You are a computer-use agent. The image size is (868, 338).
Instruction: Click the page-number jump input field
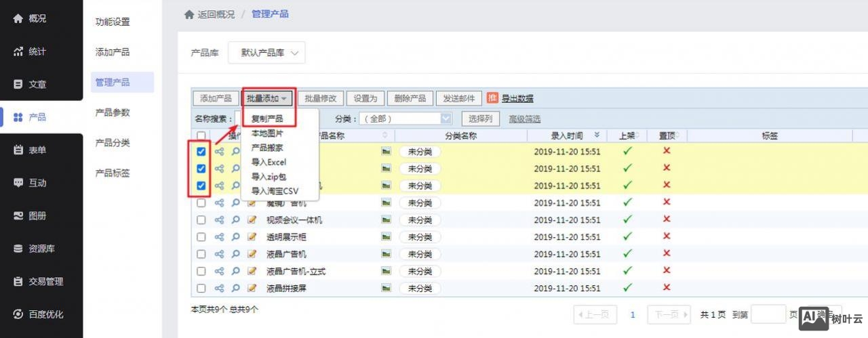[768, 314]
